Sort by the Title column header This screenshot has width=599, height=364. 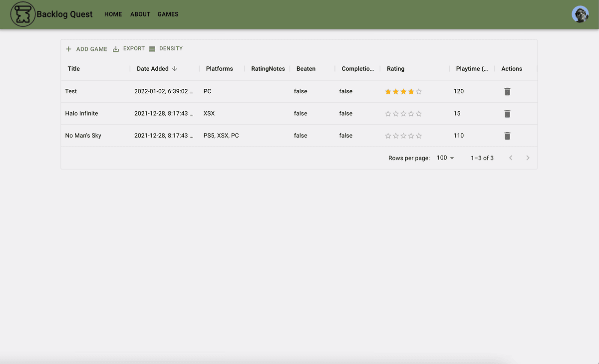[x=74, y=69]
